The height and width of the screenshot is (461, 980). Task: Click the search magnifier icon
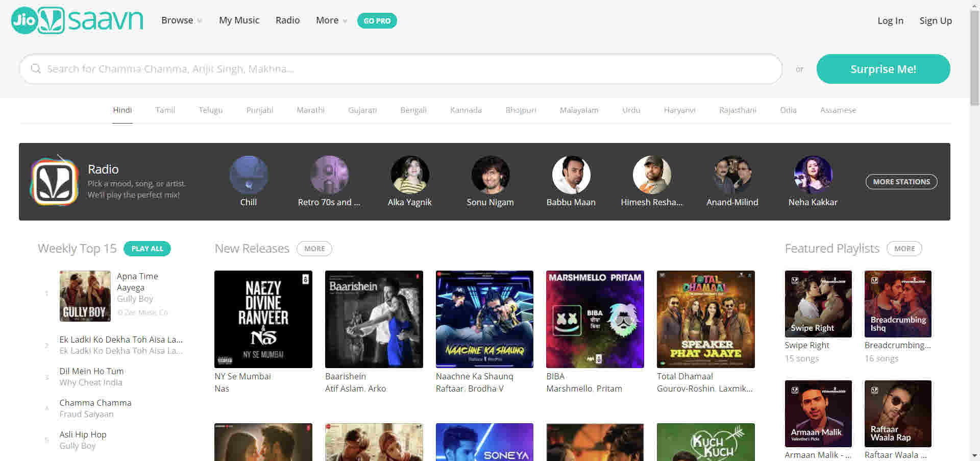(x=36, y=68)
